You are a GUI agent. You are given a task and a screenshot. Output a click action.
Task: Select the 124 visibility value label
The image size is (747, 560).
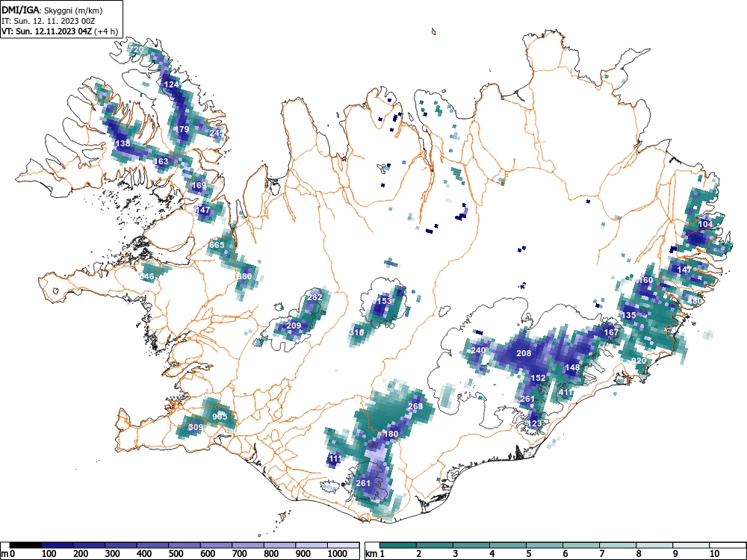[171, 85]
